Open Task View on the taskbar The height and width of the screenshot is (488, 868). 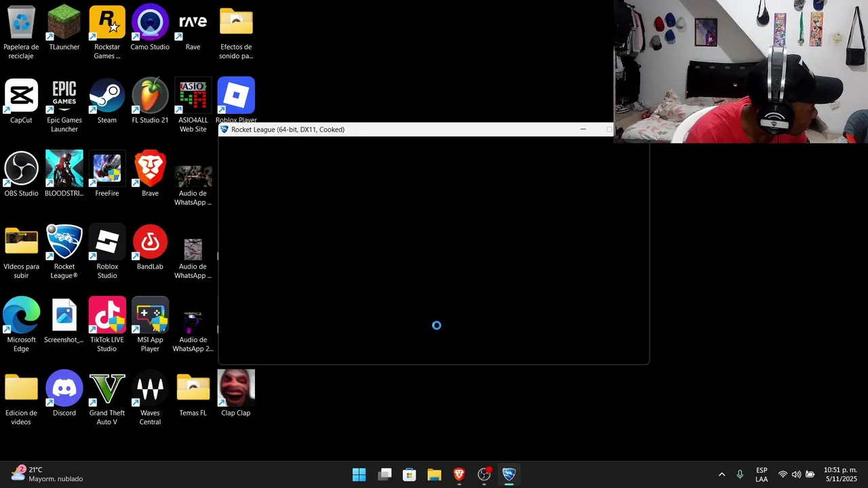[384, 474]
